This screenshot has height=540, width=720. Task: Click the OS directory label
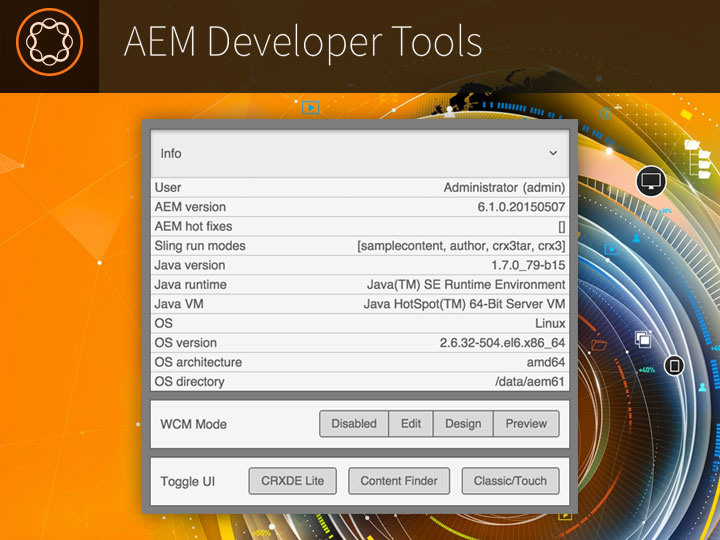(190, 382)
